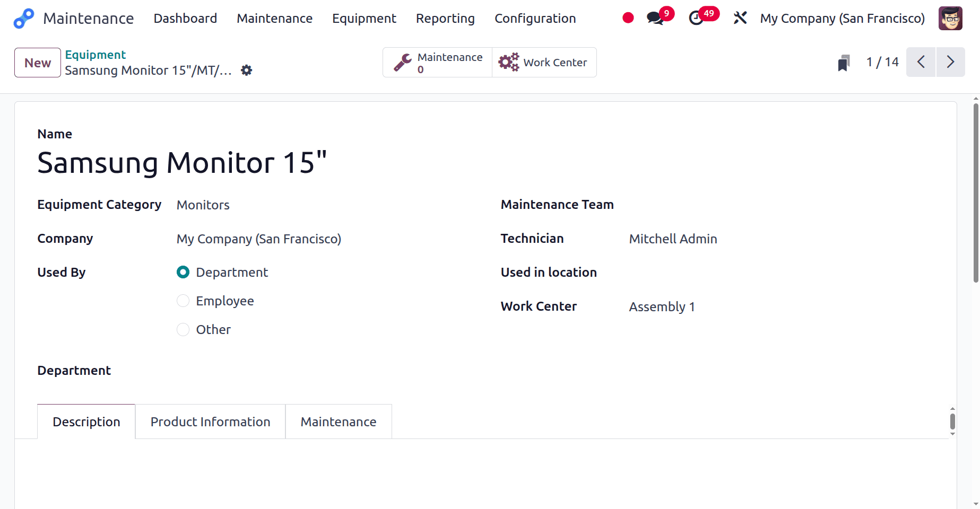Click the main page vertical scrollbar
The height and width of the screenshot is (509, 980).
[x=976, y=193]
